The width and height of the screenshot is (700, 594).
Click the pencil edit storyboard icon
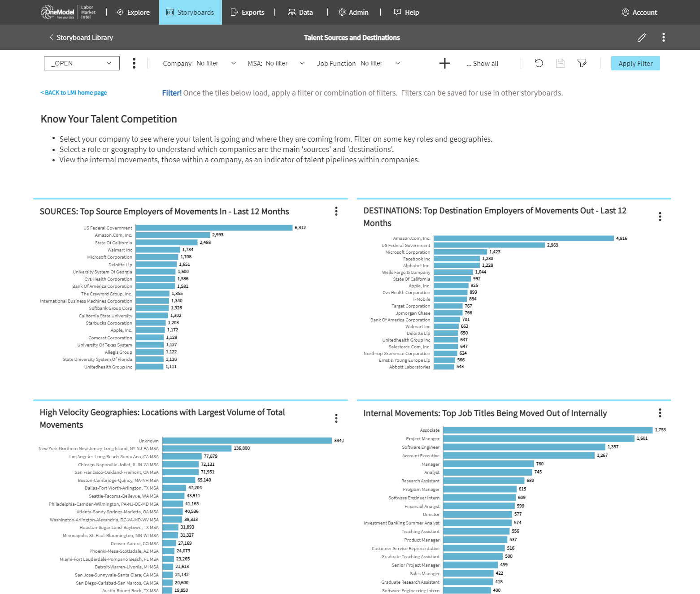pos(642,37)
